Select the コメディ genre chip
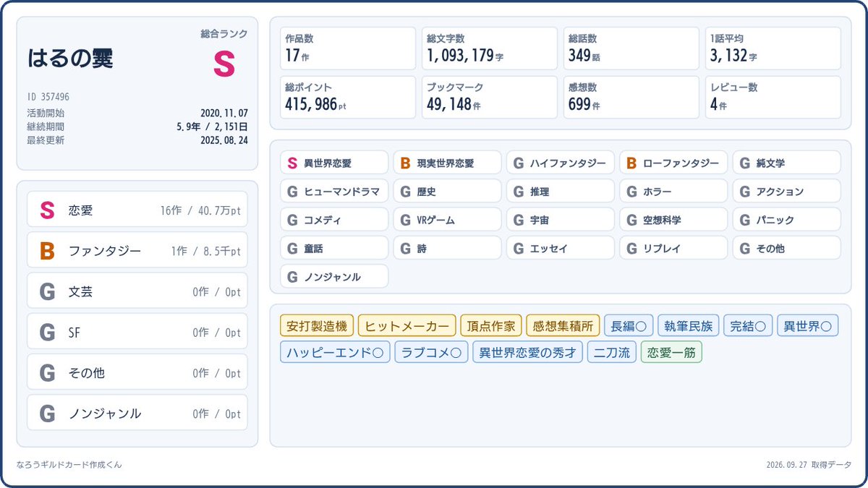868x488 pixels. pyautogui.click(x=334, y=219)
